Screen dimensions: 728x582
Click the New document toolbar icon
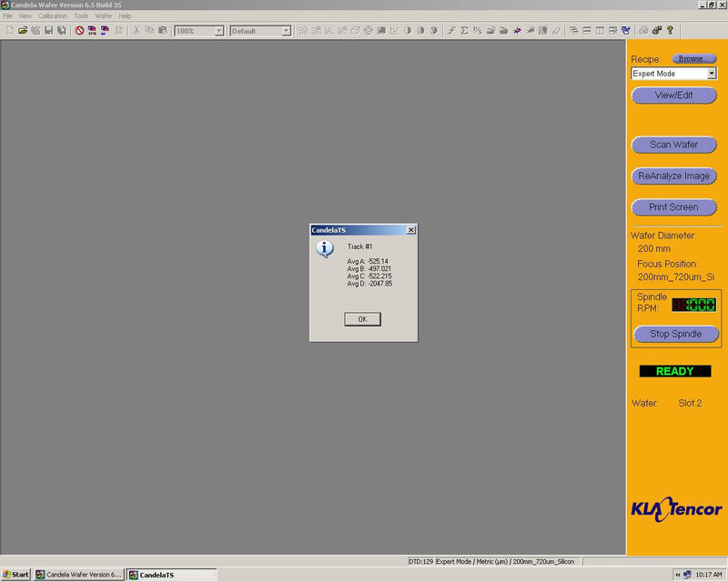[x=9, y=30]
